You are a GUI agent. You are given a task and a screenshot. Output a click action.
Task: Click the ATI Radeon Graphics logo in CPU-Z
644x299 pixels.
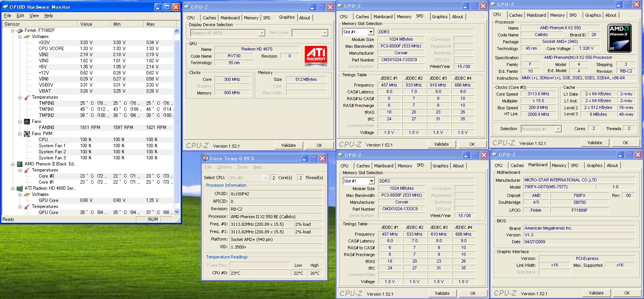point(316,56)
